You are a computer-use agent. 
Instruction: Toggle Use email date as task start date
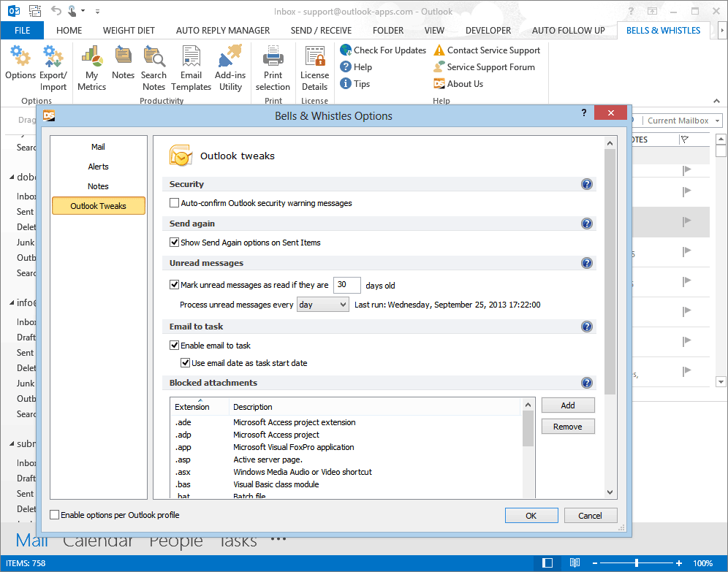(185, 363)
